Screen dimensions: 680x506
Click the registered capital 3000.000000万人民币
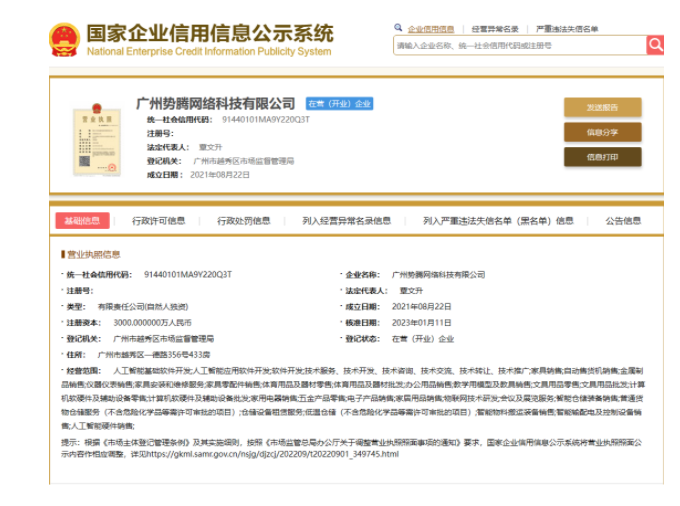(152, 323)
